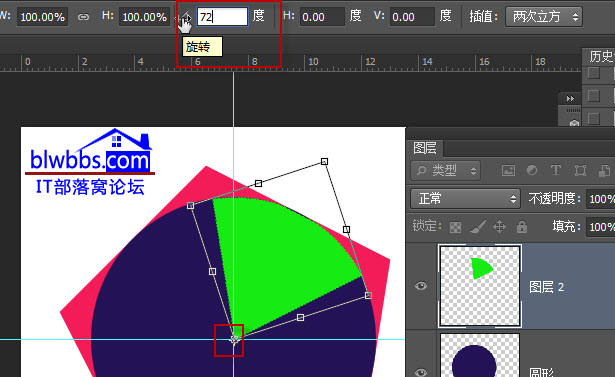Click the rotation angle icon beside the 72 field

186,18
